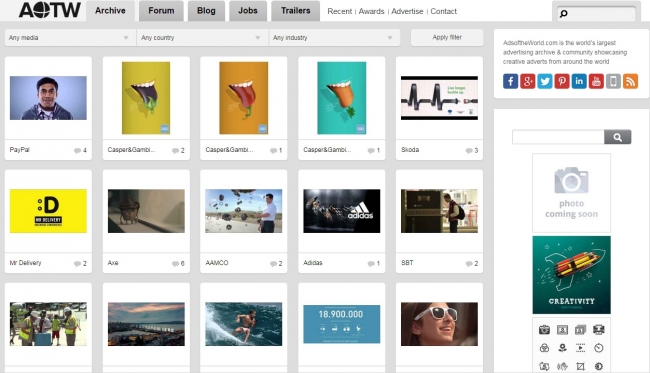Open the Twitter social icon

coord(545,81)
